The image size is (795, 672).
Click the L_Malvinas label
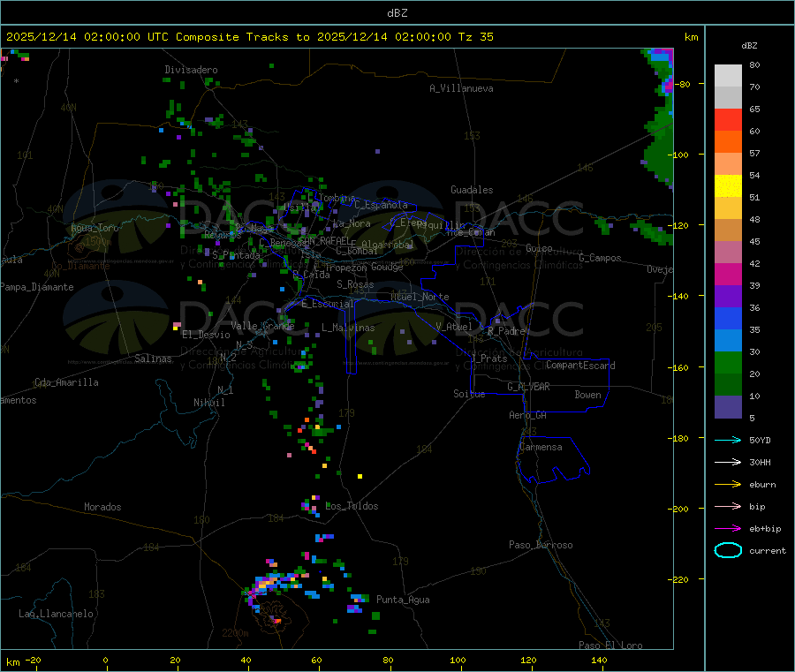tap(348, 328)
